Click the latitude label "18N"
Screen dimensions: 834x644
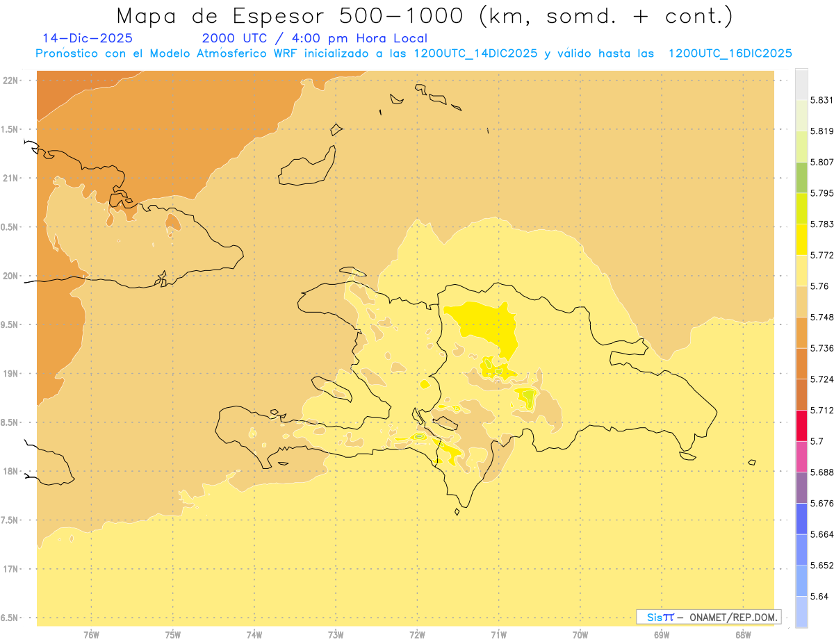(x=10, y=471)
